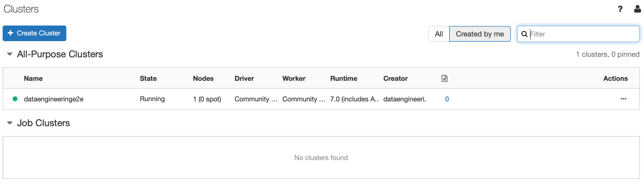Click the green running status indicator for dataengineeringe2e
This screenshot has height=184, width=644.
(x=15, y=99)
